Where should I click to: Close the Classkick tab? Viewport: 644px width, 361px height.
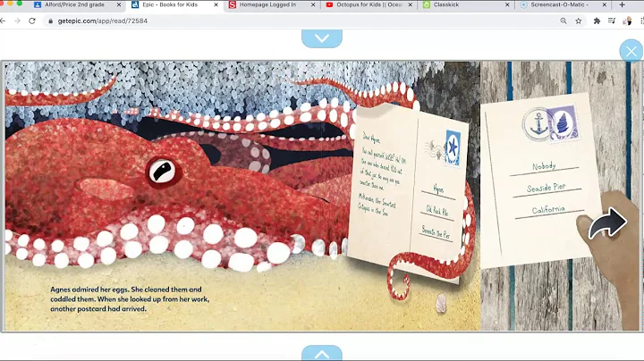click(507, 5)
